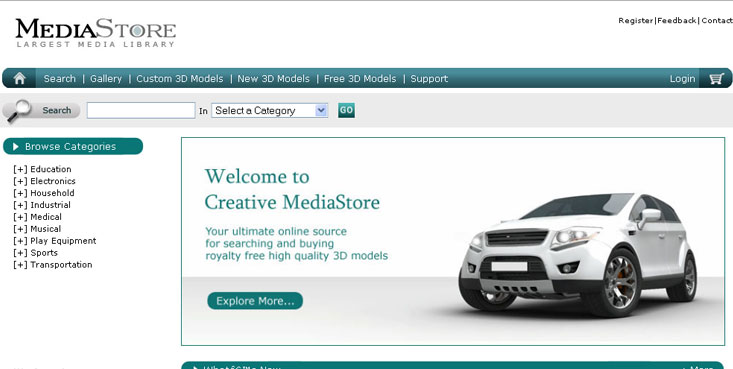Image resolution: width=733 pixels, height=369 pixels.
Task: Focus the search text input field
Action: pyautogui.click(x=141, y=110)
